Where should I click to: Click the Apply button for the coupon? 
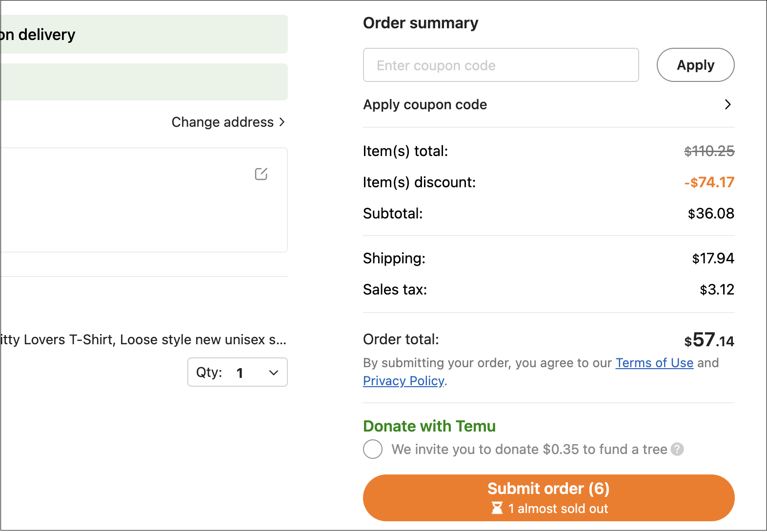click(x=695, y=65)
